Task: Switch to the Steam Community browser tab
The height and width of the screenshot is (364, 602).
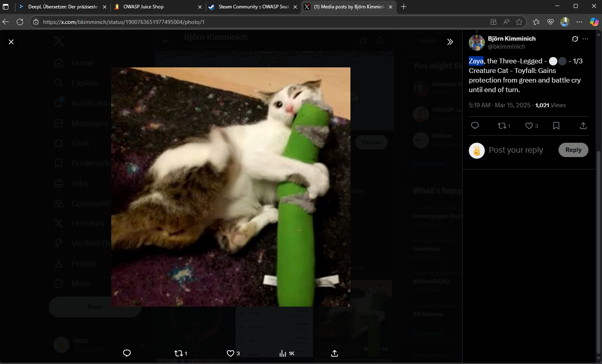Action: coord(251,7)
